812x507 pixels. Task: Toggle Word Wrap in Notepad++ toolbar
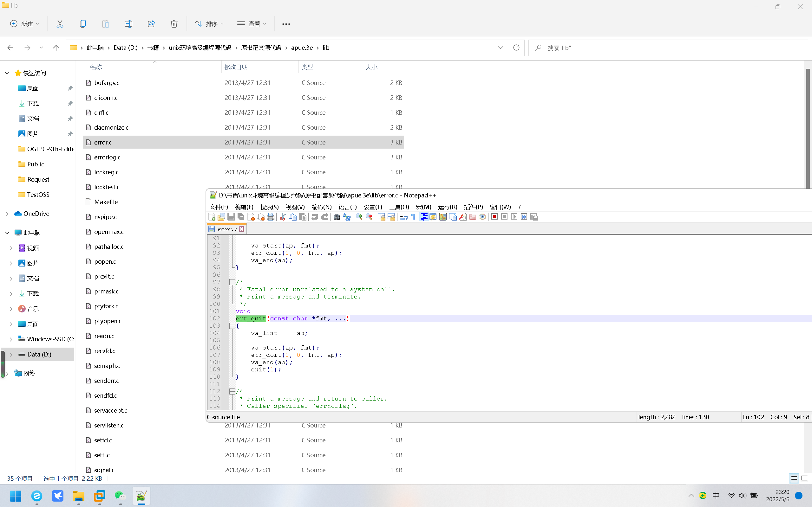click(403, 217)
